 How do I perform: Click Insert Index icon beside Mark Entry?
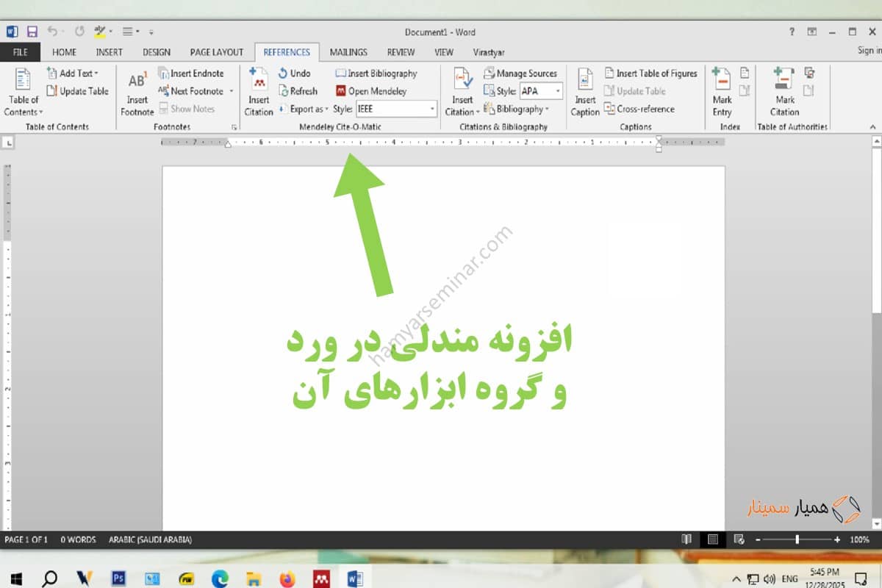pyautogui.click(x=745, y=73)
